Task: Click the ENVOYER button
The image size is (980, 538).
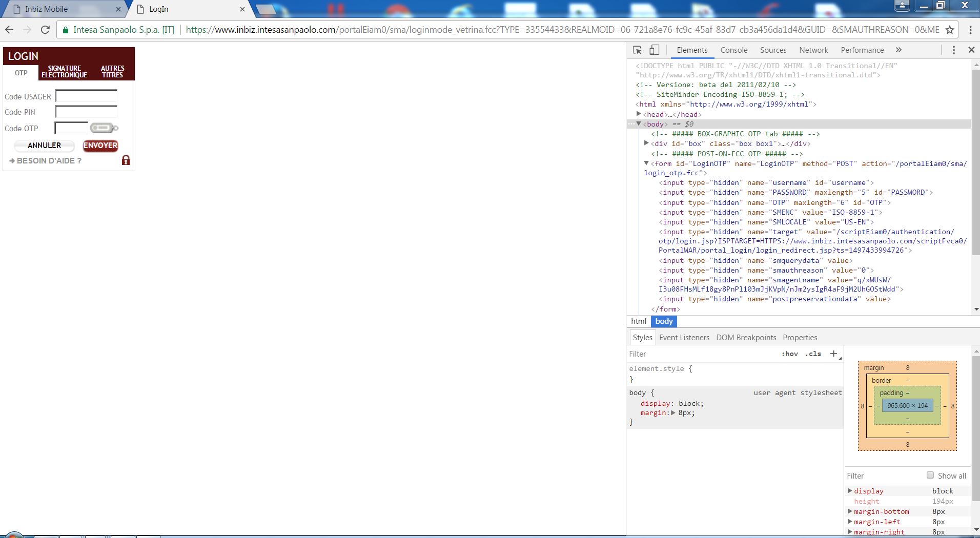Action: click(x=100, y=146)
